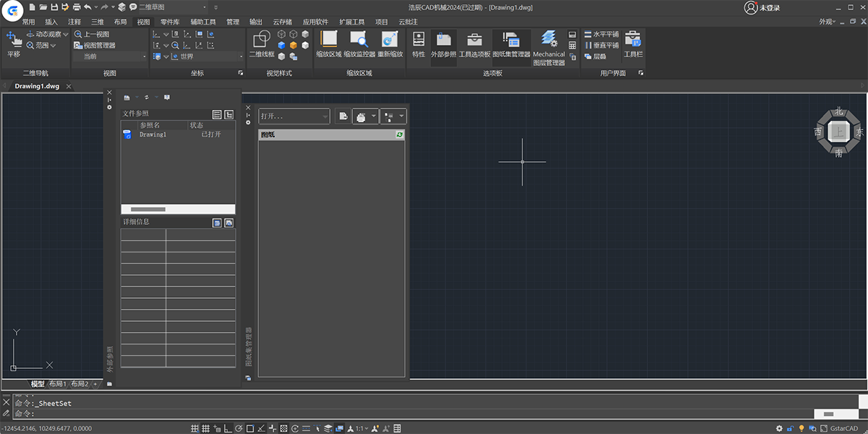Click the 水平平铺 tile horizontally button
The image size is (868, 434).
pyautogui.click(x=601, y=34)
